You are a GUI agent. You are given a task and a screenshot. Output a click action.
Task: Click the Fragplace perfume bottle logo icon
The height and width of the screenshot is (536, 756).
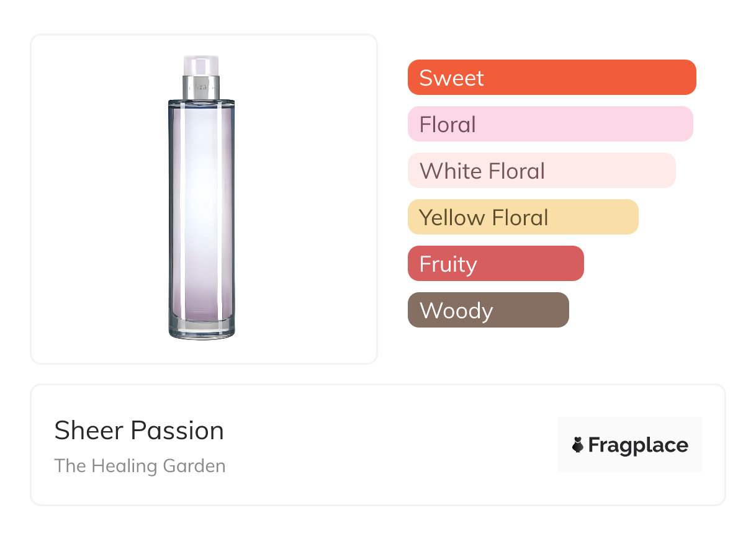(578, 445)
